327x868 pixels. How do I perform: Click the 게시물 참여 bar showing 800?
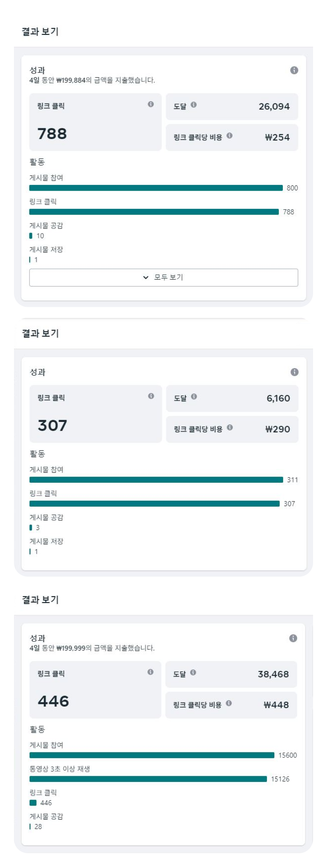[x=156, y=188]
